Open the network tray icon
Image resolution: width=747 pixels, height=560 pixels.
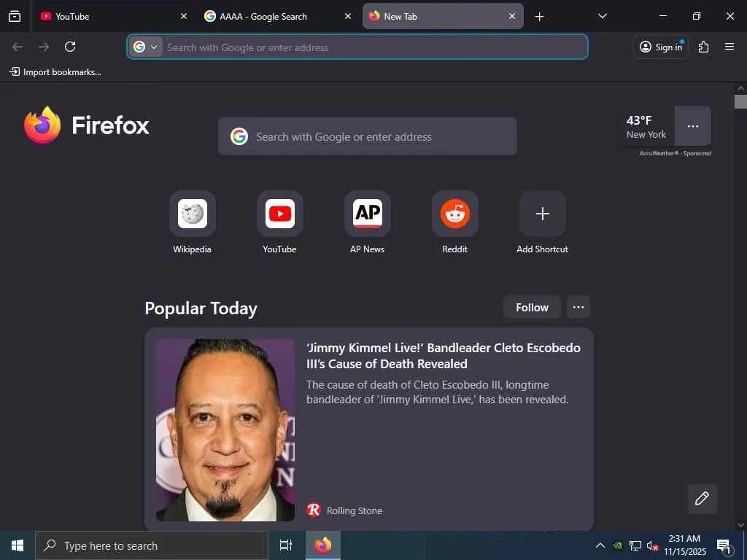coord(635,545)
